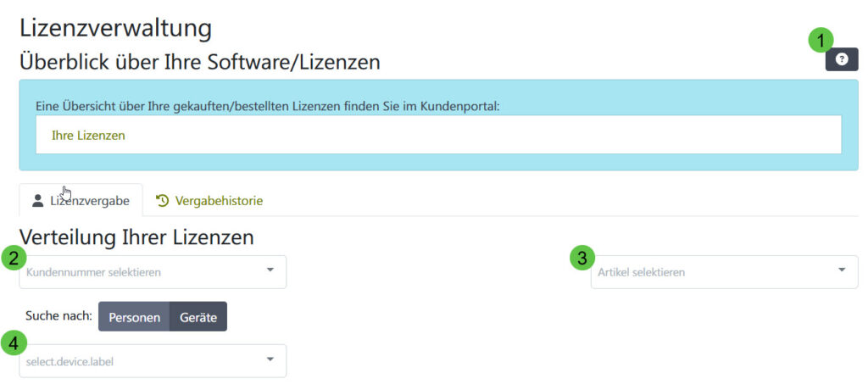Click the person icon on Lizenzvergabe tab
This screenshot has width=868, height=384.
click(x=37, y=201)
